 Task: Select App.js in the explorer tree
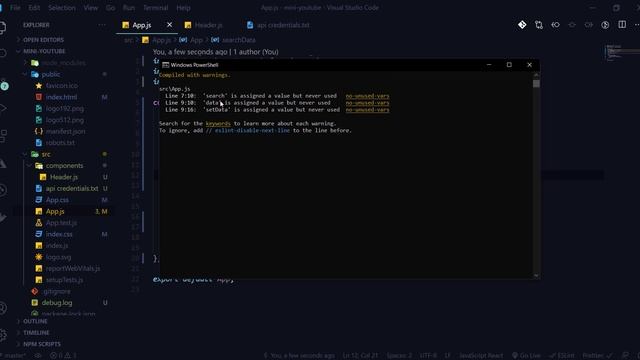pyautogui.click(x=55, y=211)
